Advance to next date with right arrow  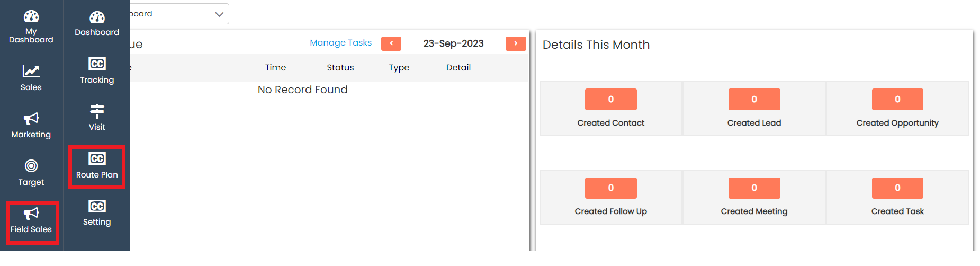pos(516,43)
